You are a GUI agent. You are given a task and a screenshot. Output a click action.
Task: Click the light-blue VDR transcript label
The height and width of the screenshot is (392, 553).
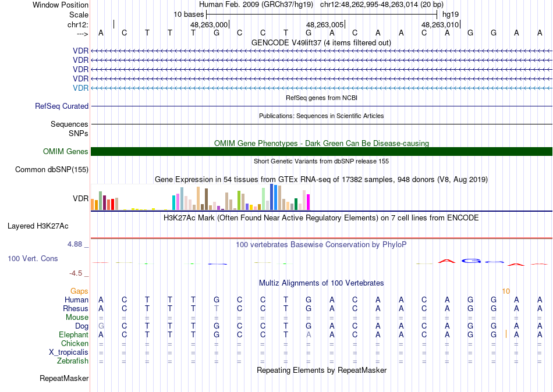pos(80,88)
